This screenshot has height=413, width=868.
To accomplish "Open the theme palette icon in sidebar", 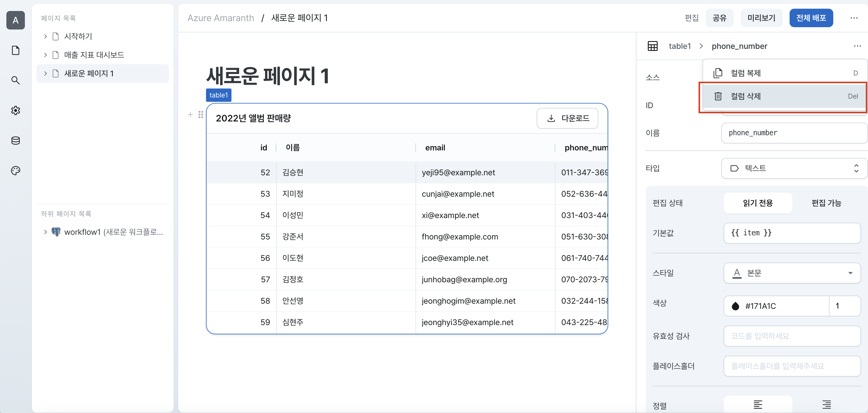I will tap(16, 170).
